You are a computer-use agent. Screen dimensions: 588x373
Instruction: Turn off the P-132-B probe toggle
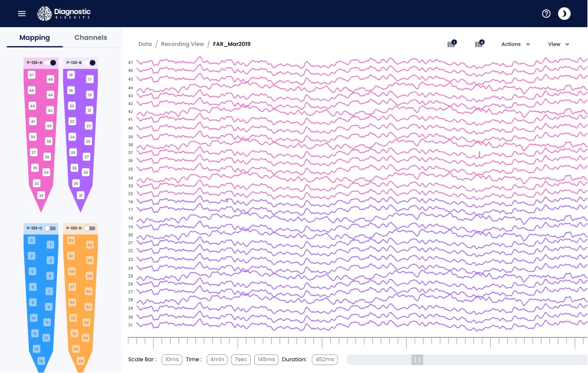(x=92, y=63)
